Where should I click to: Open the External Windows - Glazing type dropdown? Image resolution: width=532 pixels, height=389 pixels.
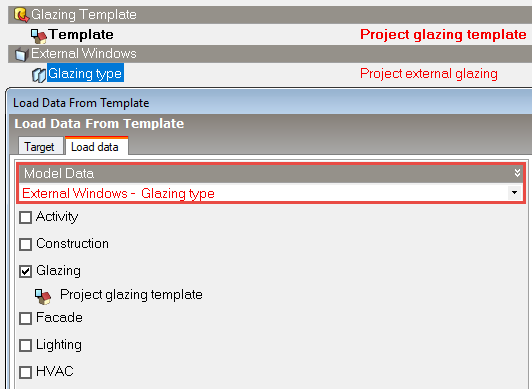click(x=514, y=193)
